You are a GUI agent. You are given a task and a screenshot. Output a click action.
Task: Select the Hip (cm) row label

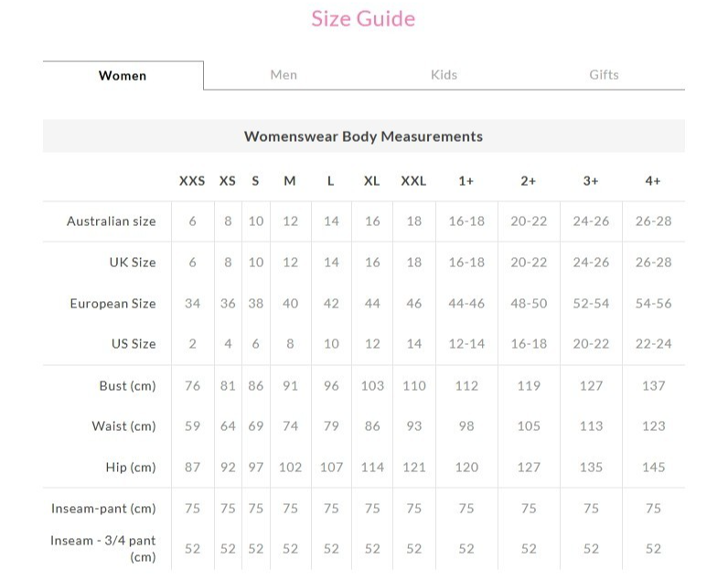tap(131, 468)
